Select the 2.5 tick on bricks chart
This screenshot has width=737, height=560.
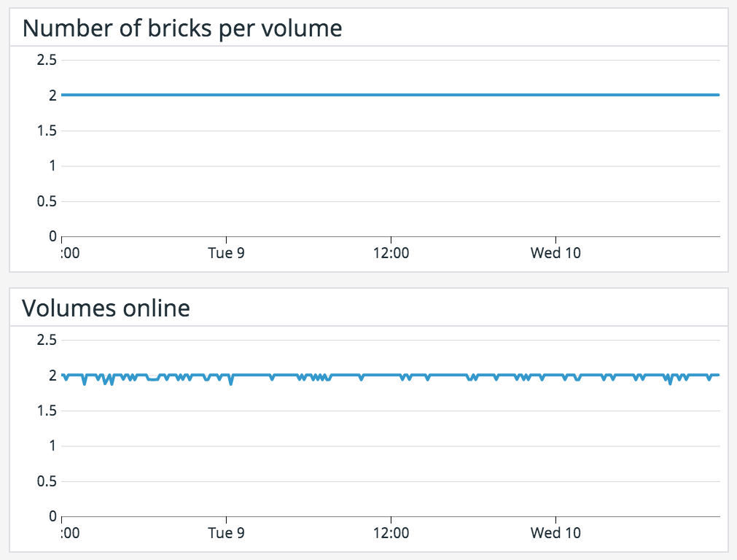click(45, 60)
